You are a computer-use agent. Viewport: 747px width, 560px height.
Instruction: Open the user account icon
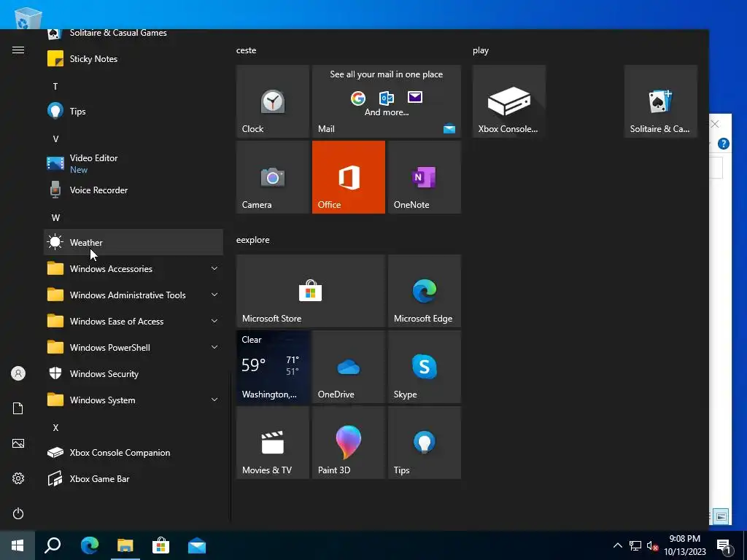tap(18, 373)
